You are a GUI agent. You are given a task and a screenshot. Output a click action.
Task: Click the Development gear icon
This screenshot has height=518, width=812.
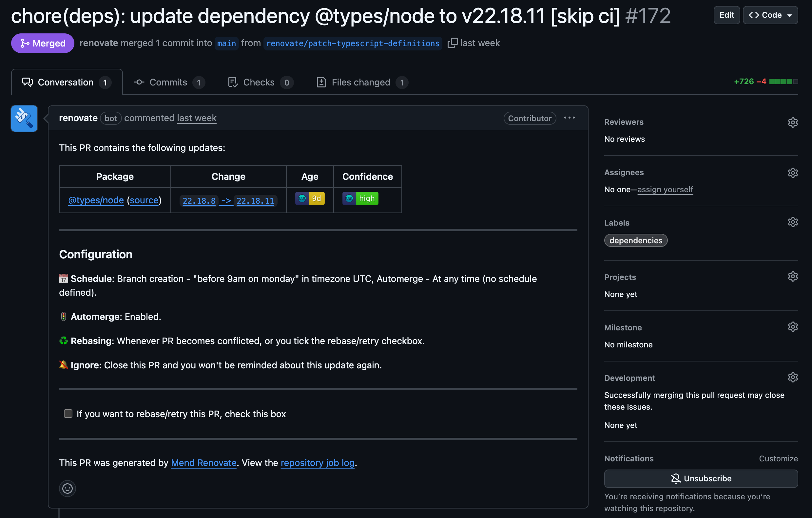tap(792, 377)
